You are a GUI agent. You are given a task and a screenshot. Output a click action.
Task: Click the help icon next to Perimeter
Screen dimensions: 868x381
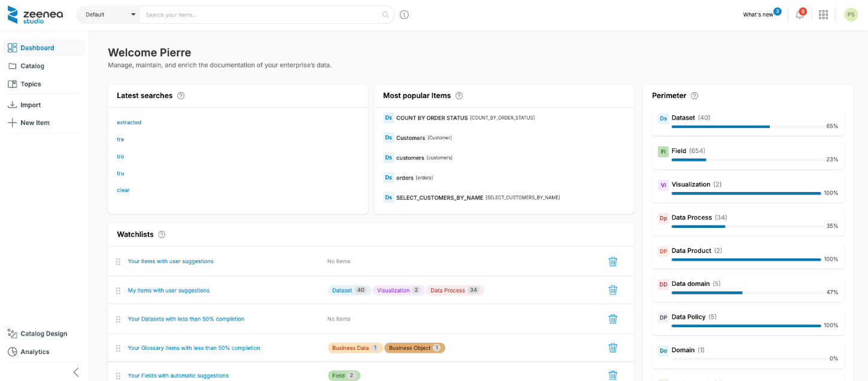(694, 96)
